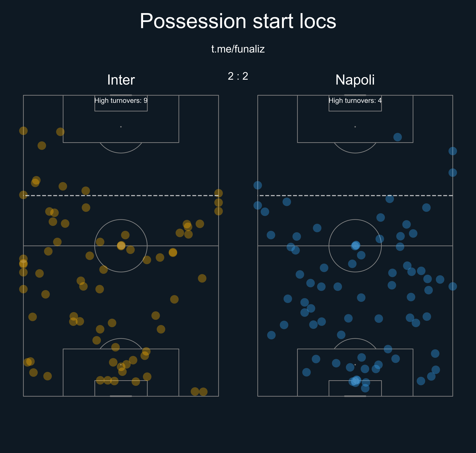This screenshot has width=476, height=453.
Task: Select the blue dot inside Napoli's top penalty area
Action: 397,137
